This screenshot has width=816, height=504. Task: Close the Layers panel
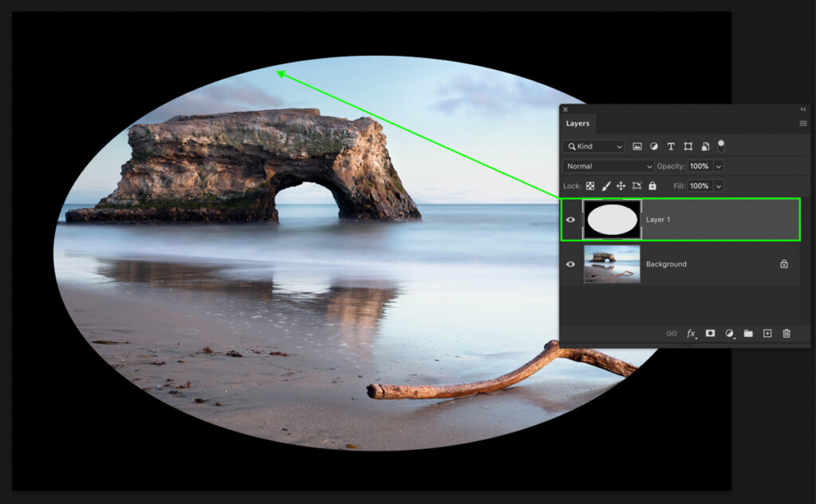566,109
